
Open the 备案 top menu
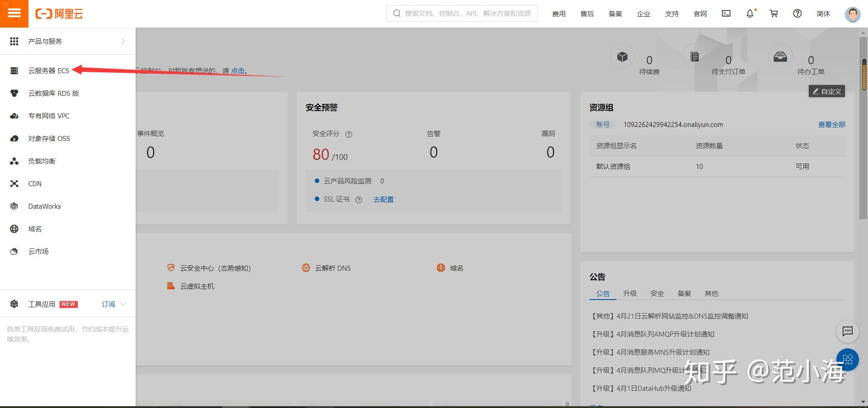click(x=615, y=14)
